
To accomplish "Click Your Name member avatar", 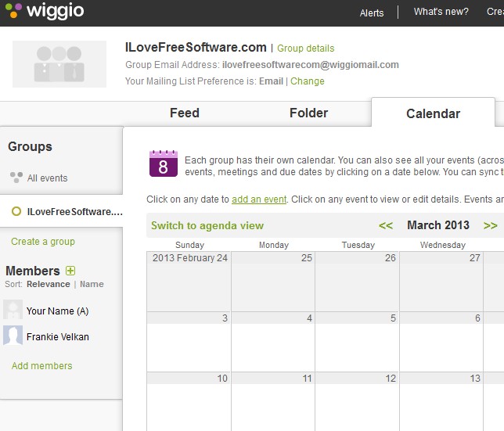I will tap(13, 310).
